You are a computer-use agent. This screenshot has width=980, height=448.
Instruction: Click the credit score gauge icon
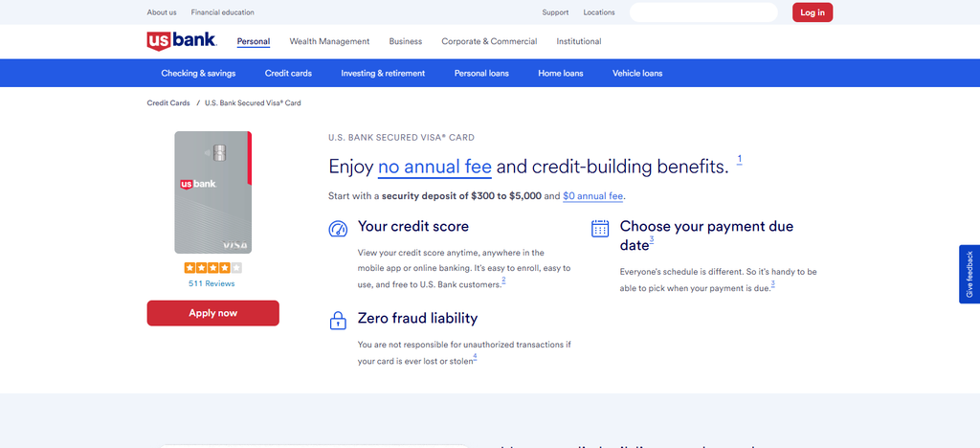pos(338,229)
